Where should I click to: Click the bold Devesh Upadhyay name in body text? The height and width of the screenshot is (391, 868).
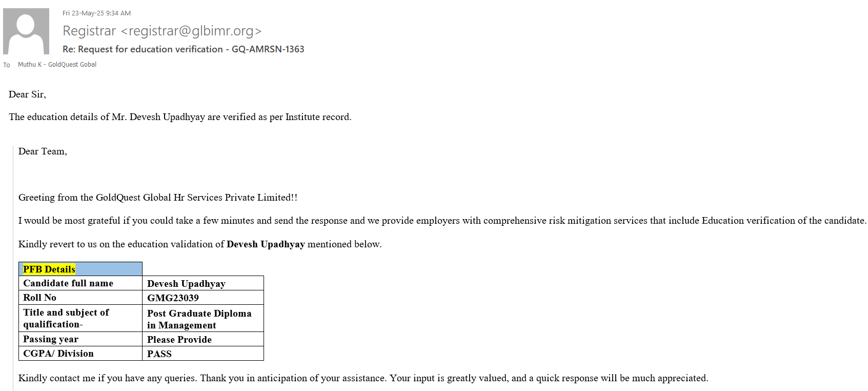(x=266, y=244)
